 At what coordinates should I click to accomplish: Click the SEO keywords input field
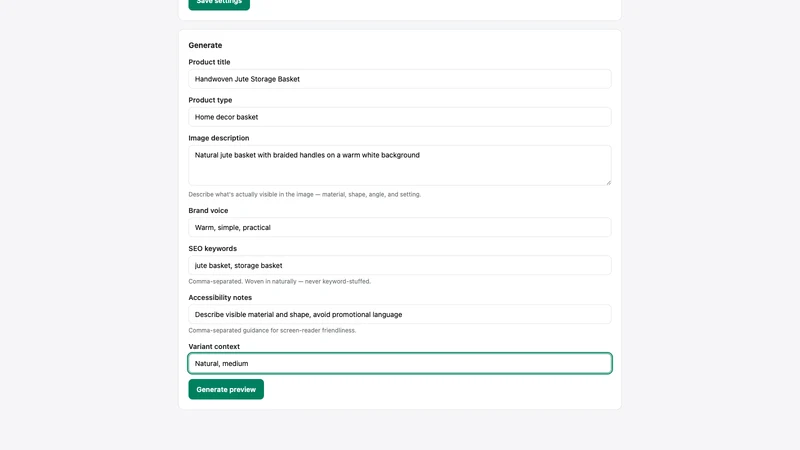(x=399, y=265)
